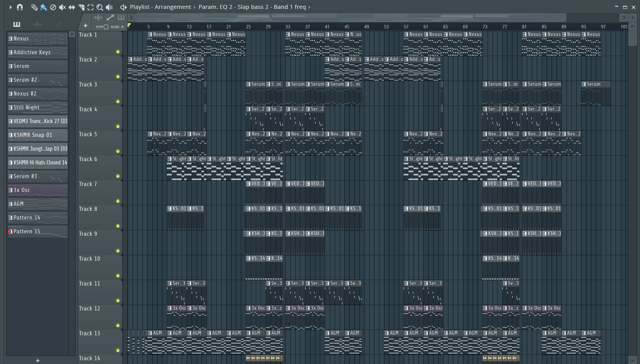Add new item at picker panel bottom
Screen dimensions: 640x364
coord(38,360)
